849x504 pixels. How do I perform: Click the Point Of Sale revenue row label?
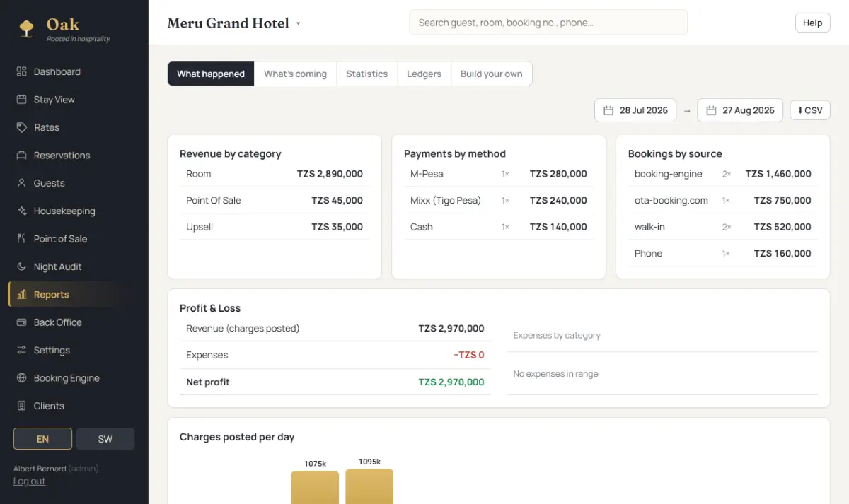[214, 201]
